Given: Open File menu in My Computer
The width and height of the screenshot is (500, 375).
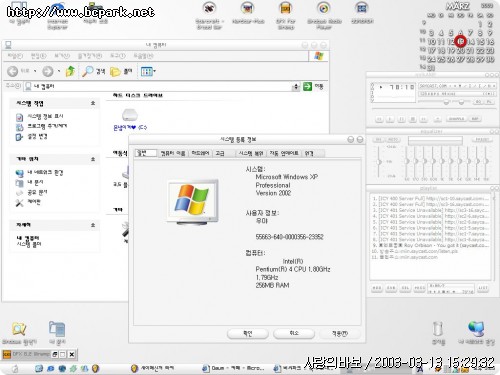Looking at the screenshot, I should (x=15, y=56).
